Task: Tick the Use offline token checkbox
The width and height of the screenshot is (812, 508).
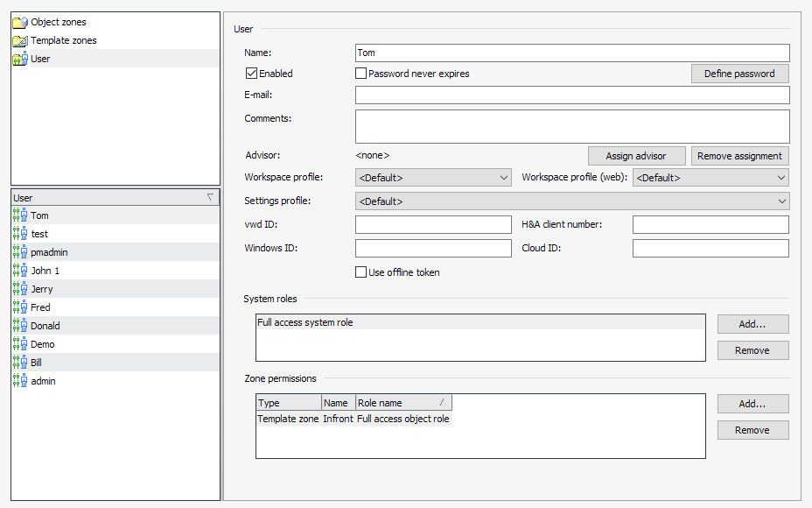Action: tap(360, 272)
